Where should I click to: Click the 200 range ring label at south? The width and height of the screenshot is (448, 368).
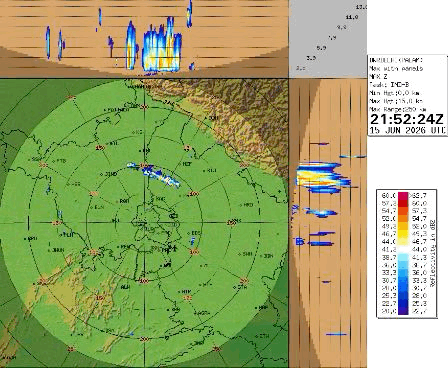coord(144,339)
